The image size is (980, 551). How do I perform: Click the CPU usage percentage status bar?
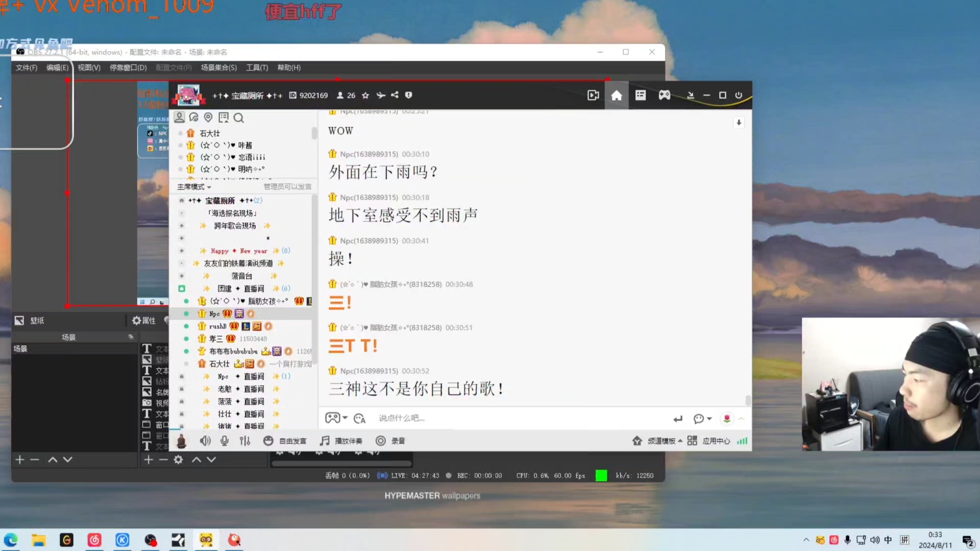coord(551,475)
